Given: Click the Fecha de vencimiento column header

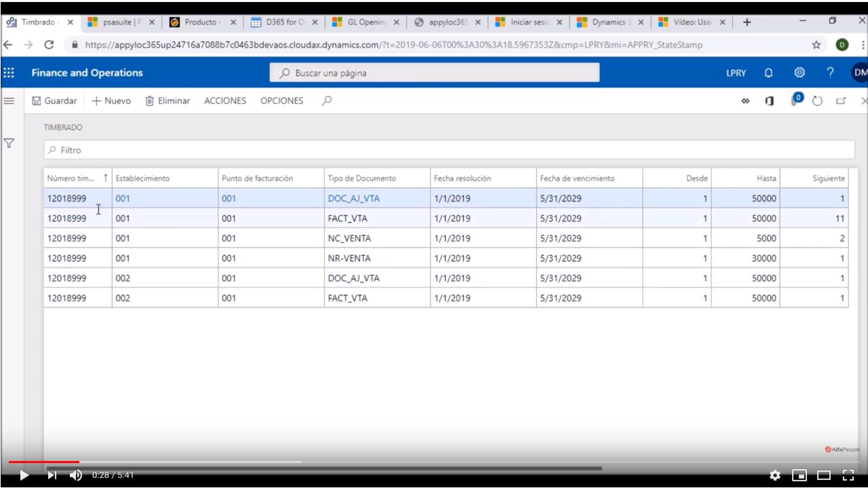Looking at the screenshot, I should pyautogui.click(x=589, y=178).
